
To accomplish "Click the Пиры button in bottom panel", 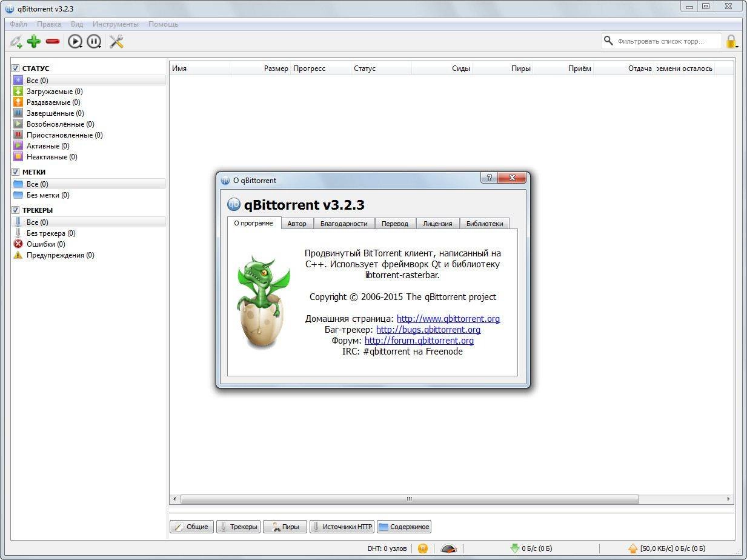I will pos(285,527).
